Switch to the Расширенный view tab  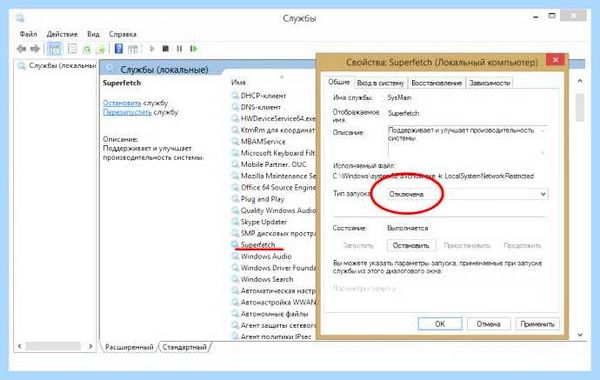pyautogui.click(x=129, y=347)
